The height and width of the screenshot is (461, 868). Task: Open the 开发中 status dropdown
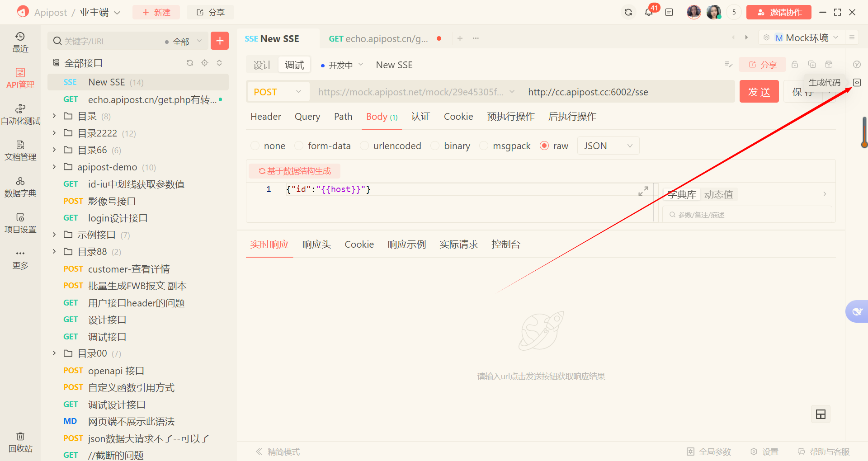click(342, 65)
